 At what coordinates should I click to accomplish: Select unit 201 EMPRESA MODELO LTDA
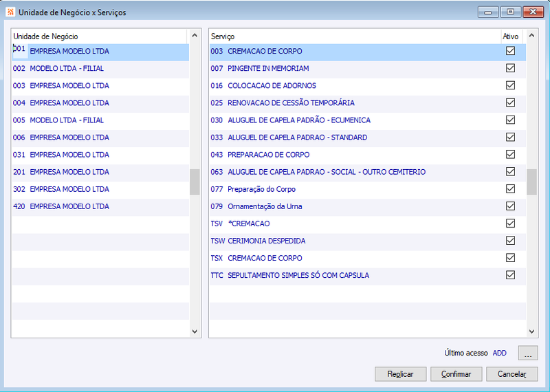[x=100, y=173]
